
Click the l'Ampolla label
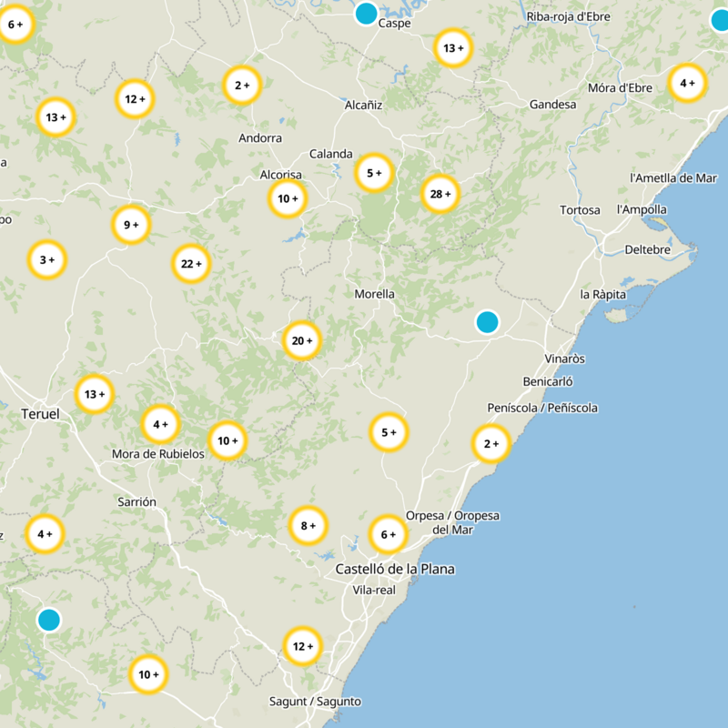(x=642, y=210)
